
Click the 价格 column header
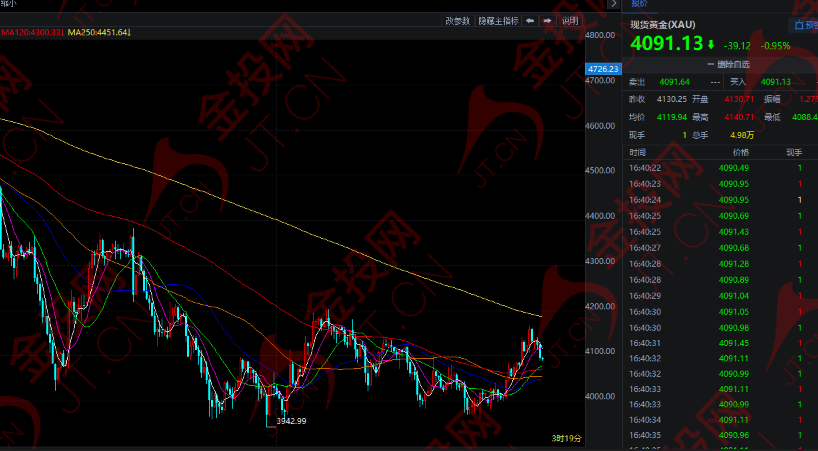tap(741, 152)
